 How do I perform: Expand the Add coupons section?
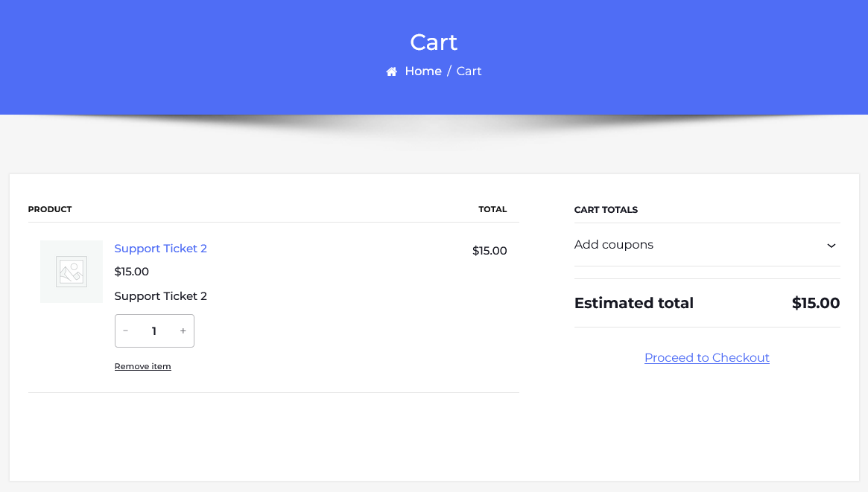click(x=614, y=245)
